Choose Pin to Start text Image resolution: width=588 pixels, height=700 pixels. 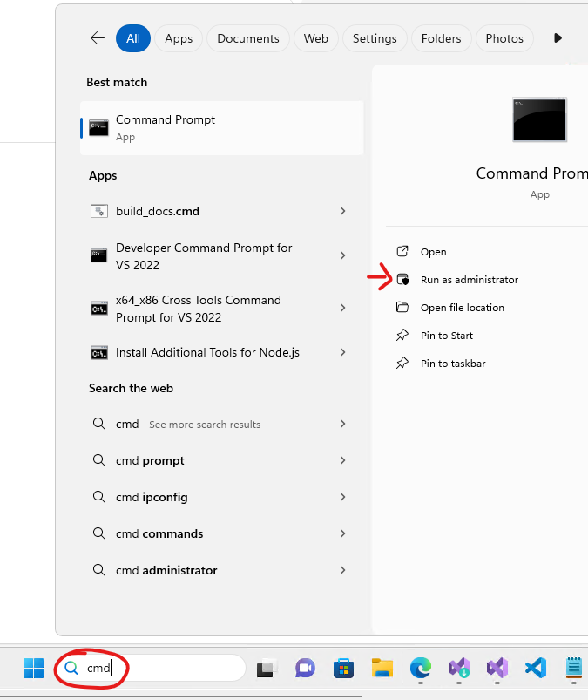pos(447,336)
